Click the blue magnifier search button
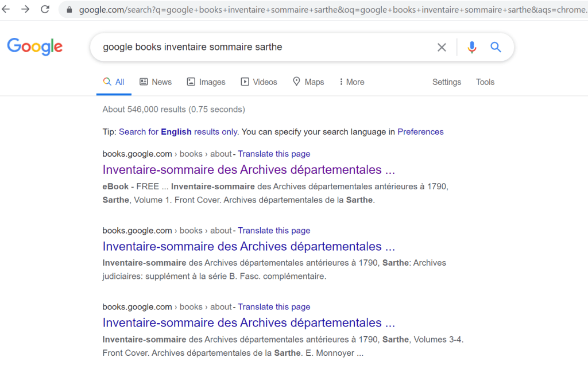 click(496, 48)
